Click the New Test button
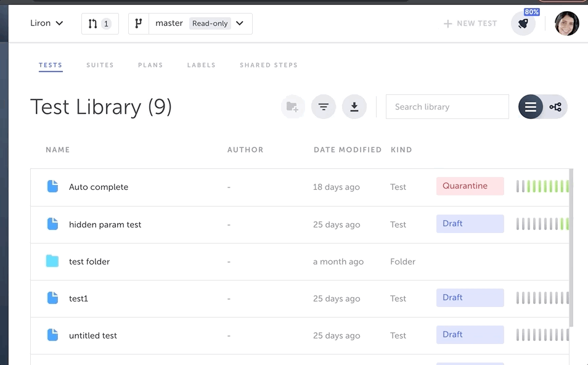The width and height of the screenshot is (588, 365). tap(470, 23)
